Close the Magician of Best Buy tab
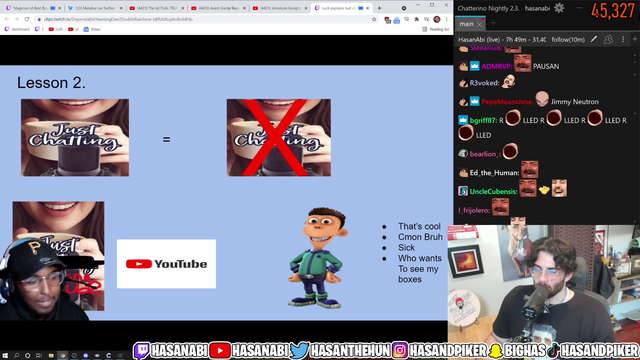This screenshot has width=640, height=360. [60, 8]
